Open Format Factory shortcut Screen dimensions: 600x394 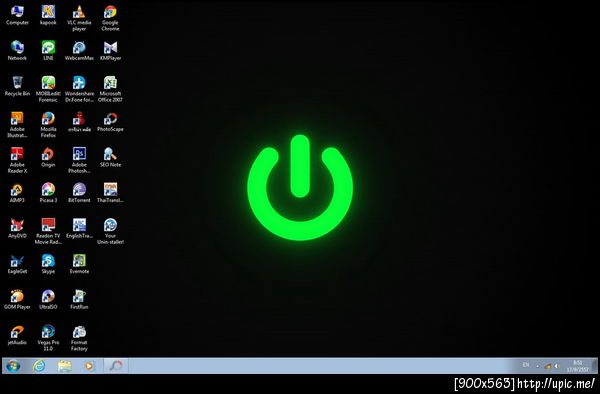click(79, 339)
